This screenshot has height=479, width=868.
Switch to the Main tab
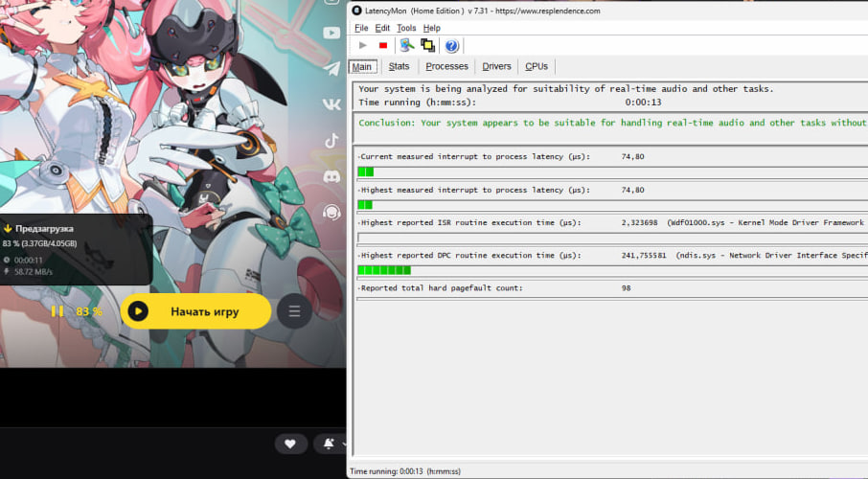click(x=362, y=66)
